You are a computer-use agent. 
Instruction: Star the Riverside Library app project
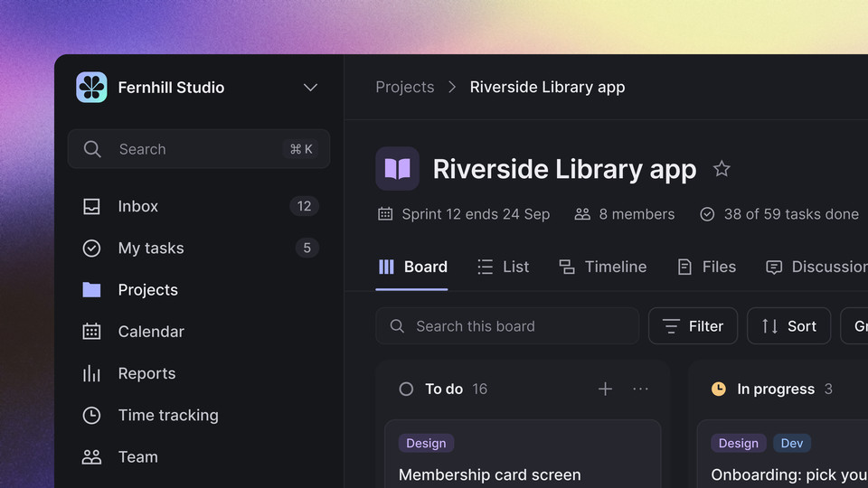tap(722, 169)
